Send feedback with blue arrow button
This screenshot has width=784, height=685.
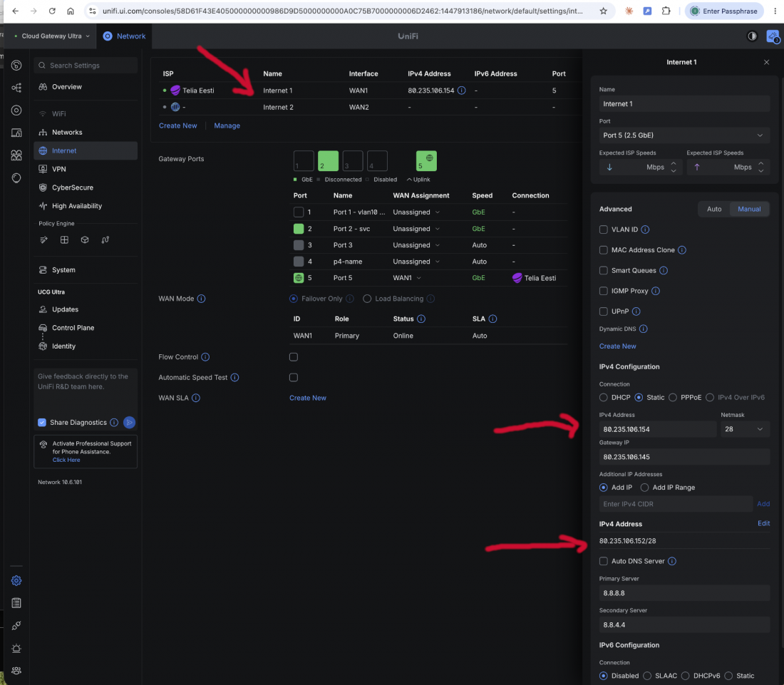129,423
